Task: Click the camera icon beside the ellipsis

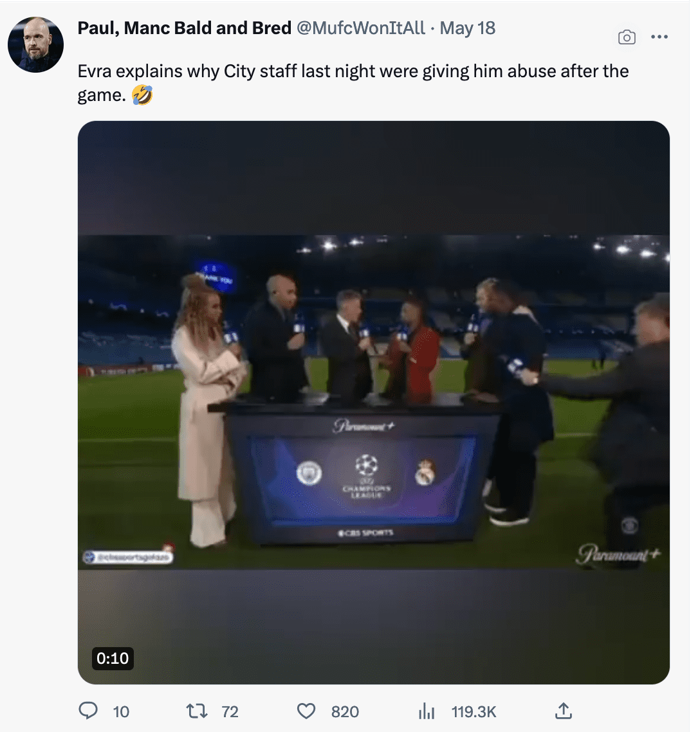Action: click(x=627, y=37)
